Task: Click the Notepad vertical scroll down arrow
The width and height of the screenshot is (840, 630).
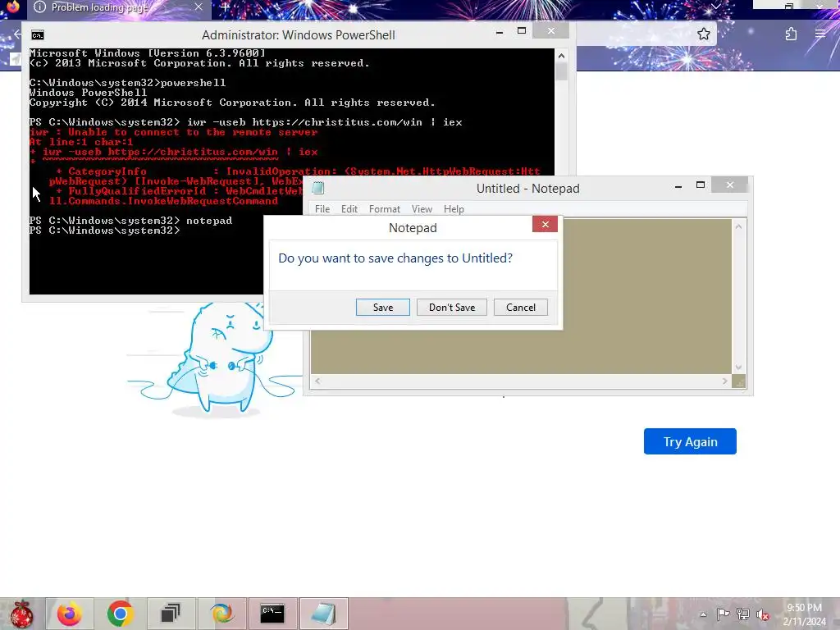Action: click(x=738, y=367)
